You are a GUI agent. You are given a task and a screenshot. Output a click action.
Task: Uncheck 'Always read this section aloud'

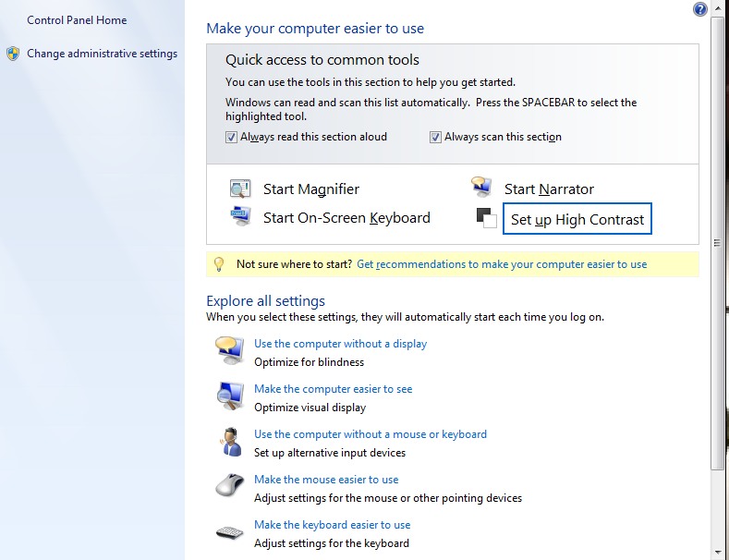point(232,137)
